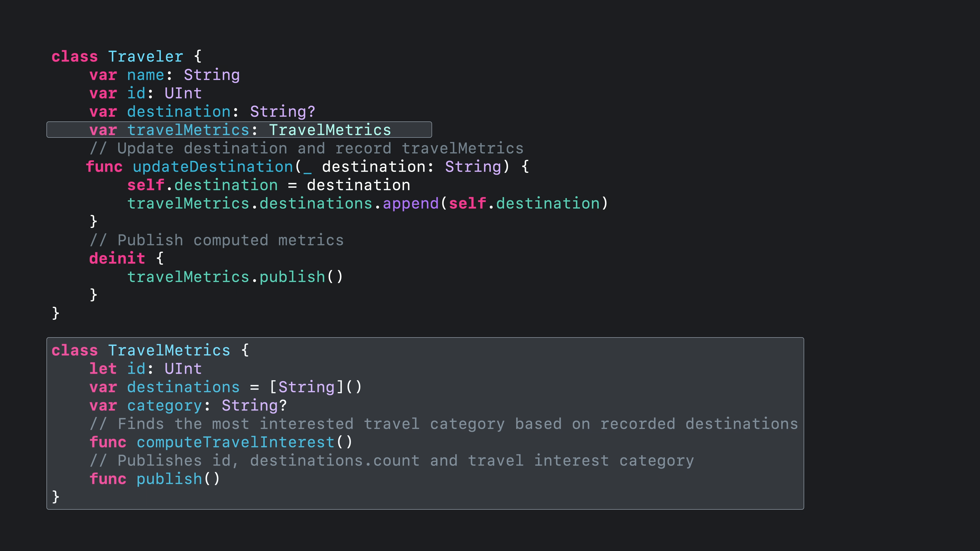Image resolution: width=980 pixels, height=551 pixels.
Task: Click the append method call
Action: 410,204
